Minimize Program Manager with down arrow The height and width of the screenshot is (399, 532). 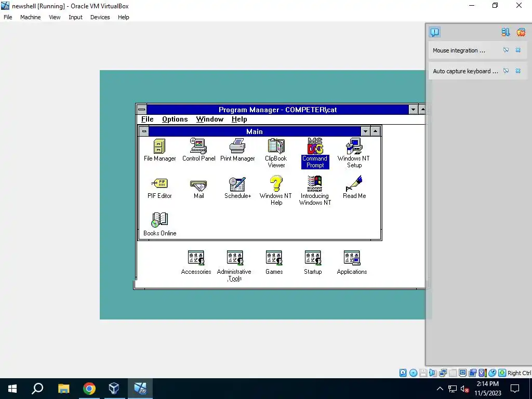[x=413, y=110]
